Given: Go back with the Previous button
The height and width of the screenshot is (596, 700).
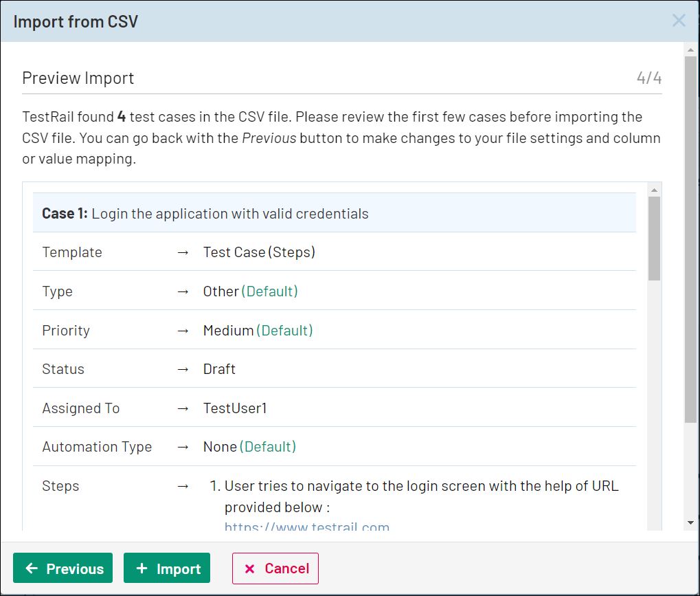Looking at the screenshot, I should click(x=63, y=569).
